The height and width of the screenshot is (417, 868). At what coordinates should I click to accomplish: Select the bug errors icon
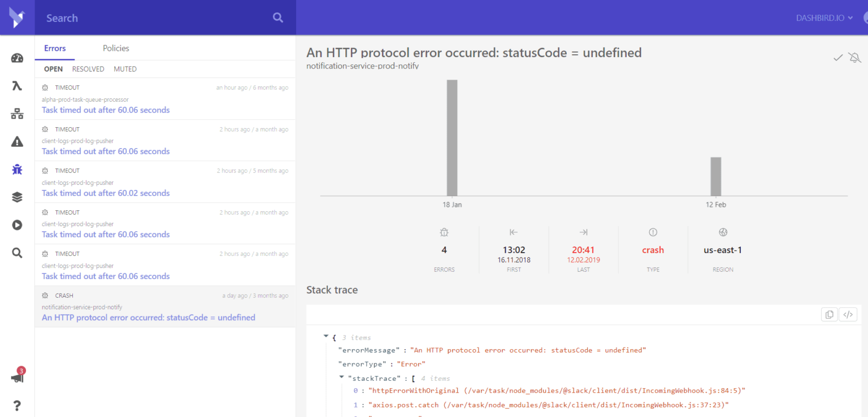[x=17, y=169]
